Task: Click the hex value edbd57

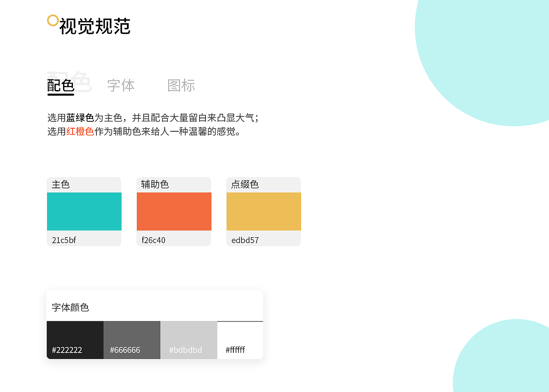Action: click(245, 240)
